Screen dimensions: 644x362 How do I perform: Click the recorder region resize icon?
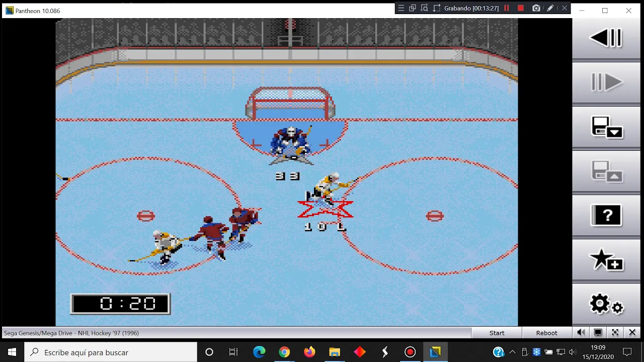coord(436,8)
